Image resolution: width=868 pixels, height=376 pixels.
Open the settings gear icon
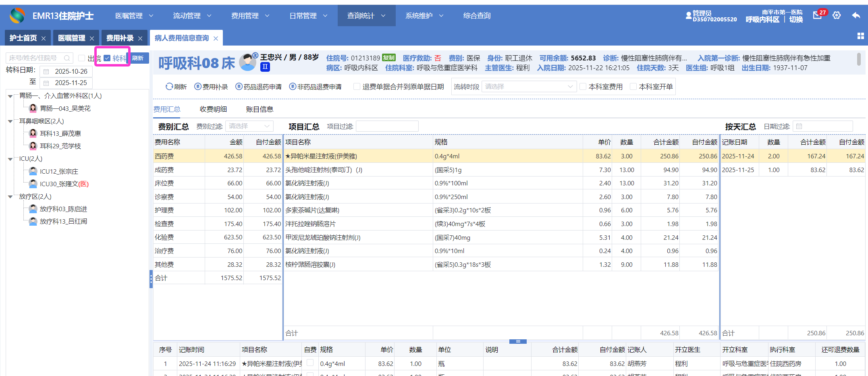(837, 15)
